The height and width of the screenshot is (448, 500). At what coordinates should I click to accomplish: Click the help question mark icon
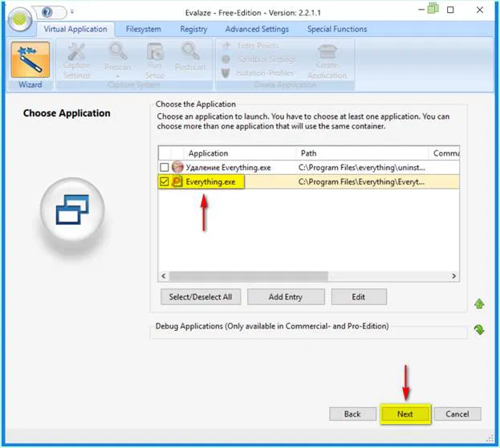click(47, 13)
